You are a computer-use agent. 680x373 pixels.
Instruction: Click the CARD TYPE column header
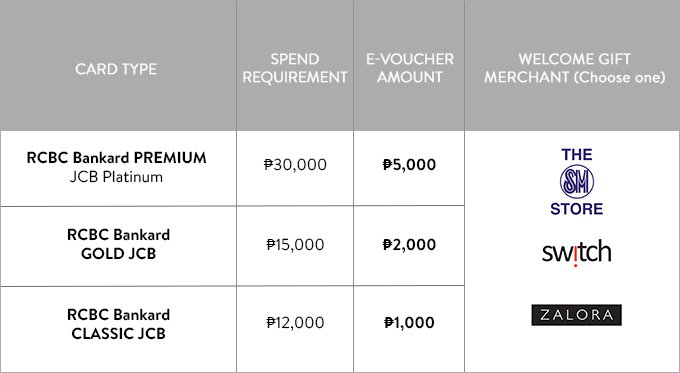pos(116,69)
